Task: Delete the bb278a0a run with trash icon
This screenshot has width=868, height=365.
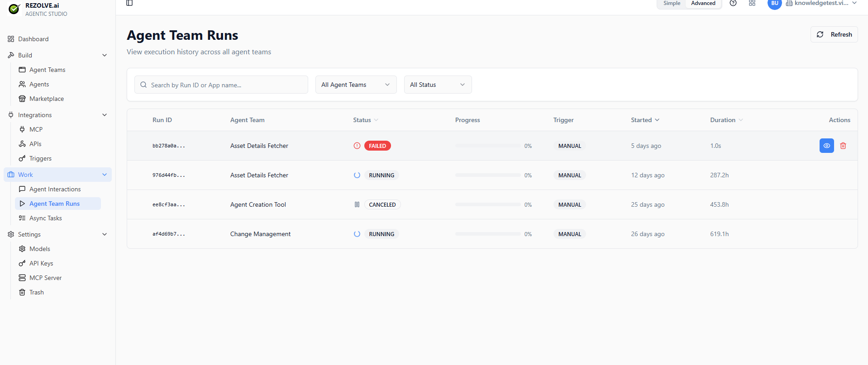Action: pos(843,146)
